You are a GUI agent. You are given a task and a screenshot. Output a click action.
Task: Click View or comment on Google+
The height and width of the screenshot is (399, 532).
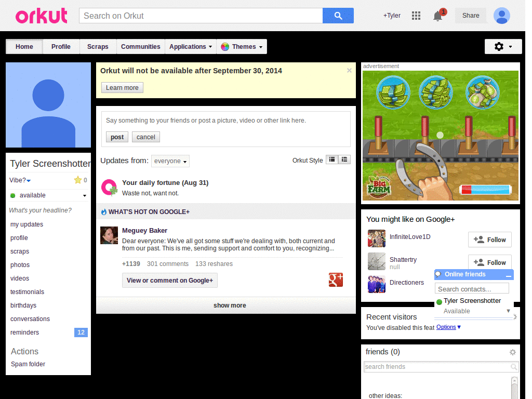pos(170,280)
